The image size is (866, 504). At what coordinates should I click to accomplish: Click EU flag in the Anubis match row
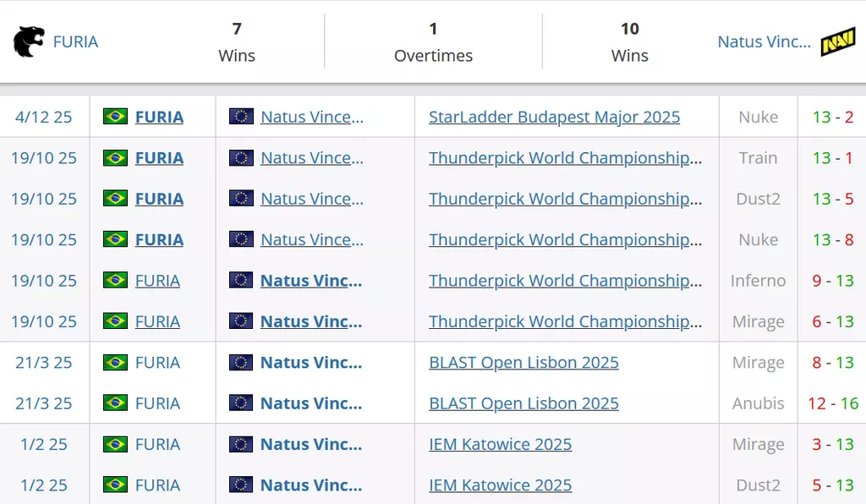[x=241, y=403]
